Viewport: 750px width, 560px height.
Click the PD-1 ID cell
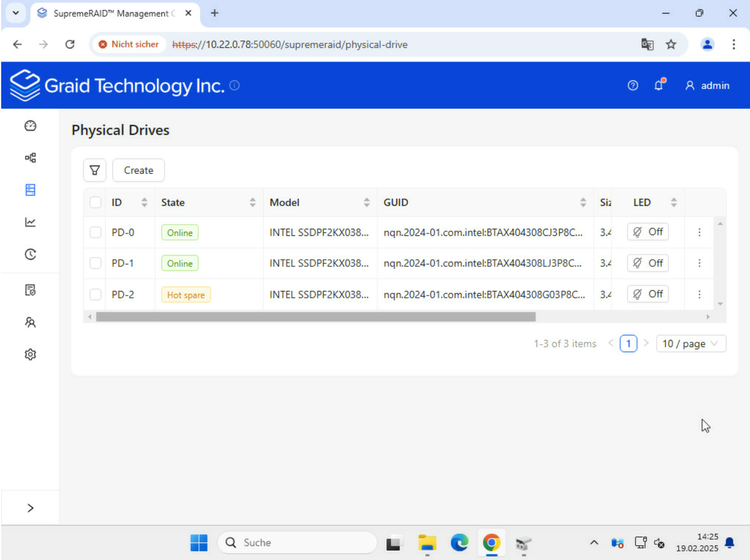pyautogui.click(x=123, y=263)
